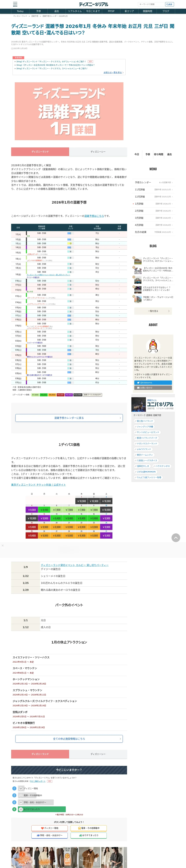The height and width of the screenshot is (868, 186).
Task: Open the リアルタイム nav tab
Action: point(75,11)
